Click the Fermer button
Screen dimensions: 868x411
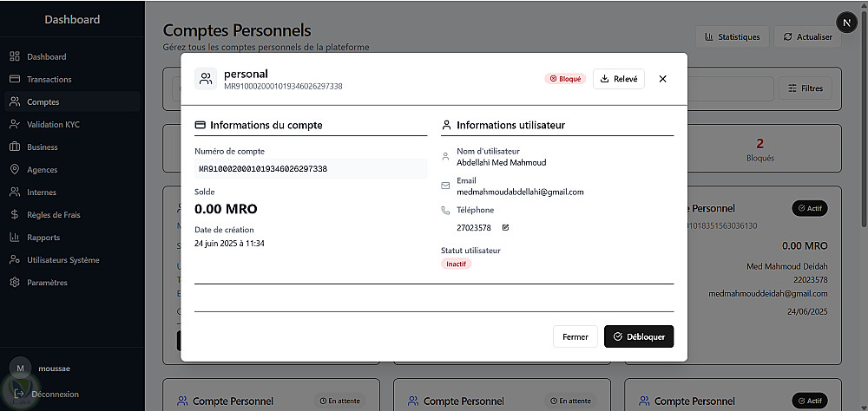click(575, 336)
